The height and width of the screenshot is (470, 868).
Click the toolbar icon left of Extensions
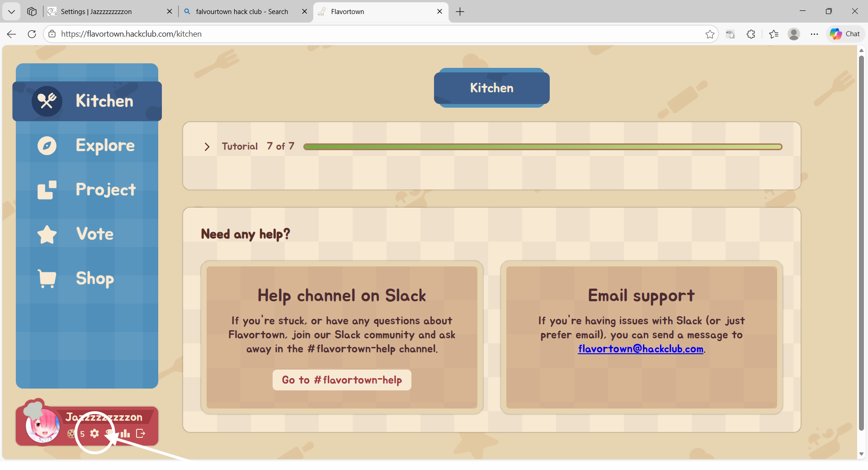click(730, 34)
